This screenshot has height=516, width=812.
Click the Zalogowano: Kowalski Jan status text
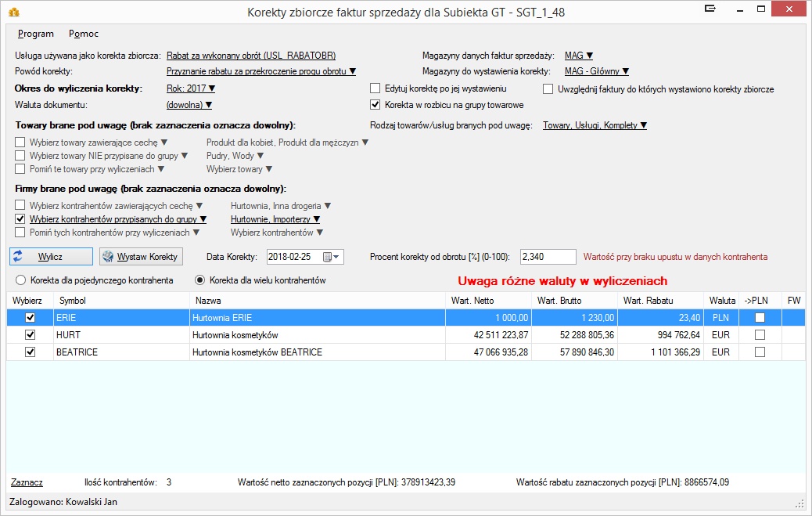(x=63, y=502)
